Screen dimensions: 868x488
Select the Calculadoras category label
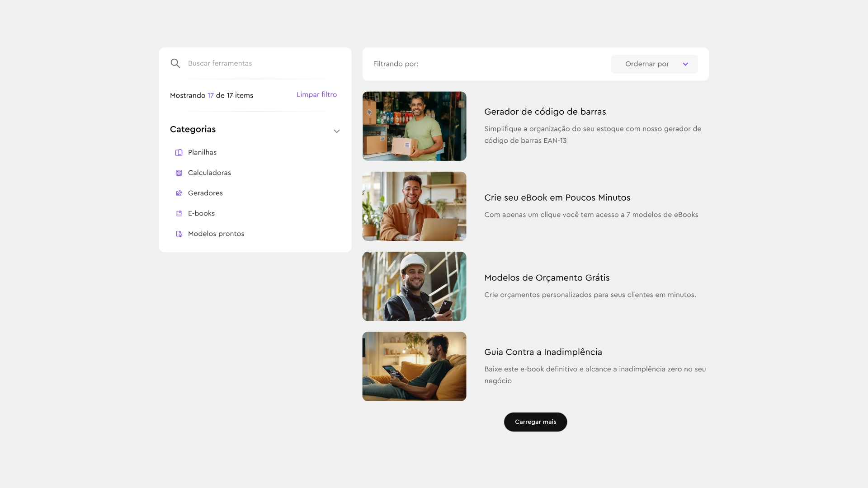(x=209, y=173)
